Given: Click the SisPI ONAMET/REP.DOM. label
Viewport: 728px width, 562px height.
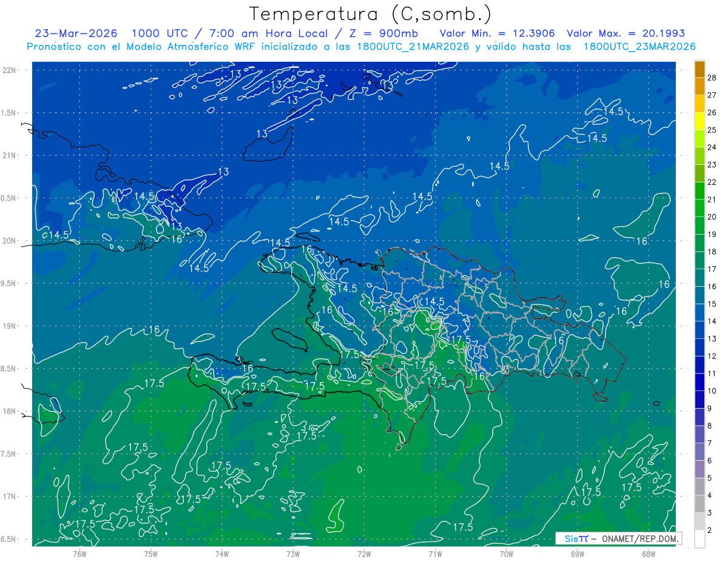Looking at the screenshot, I should click(x=619, y=538).
